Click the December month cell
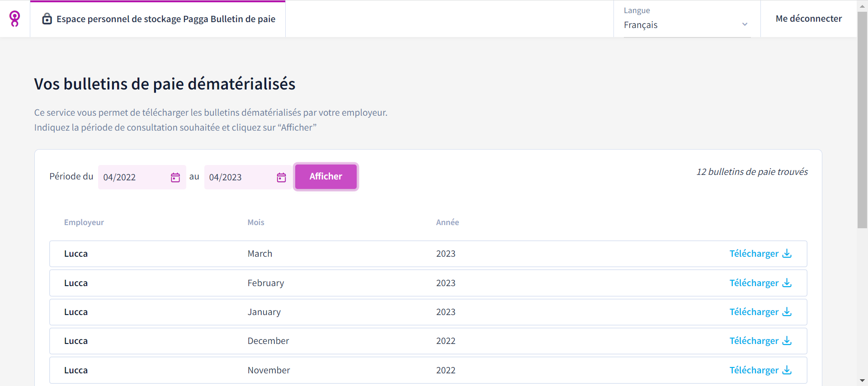The width and height of the screenshot is (868, 386). coord(268,341)
